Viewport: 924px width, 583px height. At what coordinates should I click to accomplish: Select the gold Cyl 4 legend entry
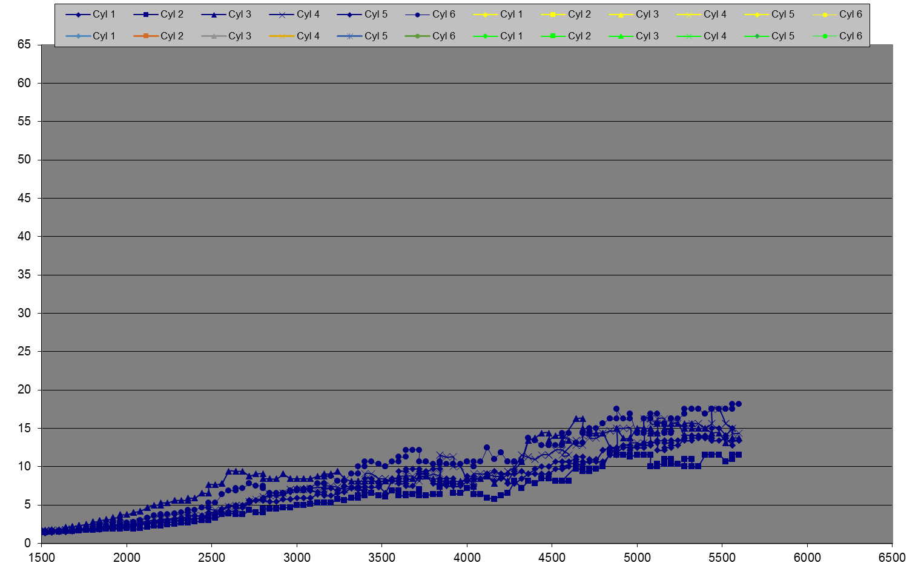(294, 36)
